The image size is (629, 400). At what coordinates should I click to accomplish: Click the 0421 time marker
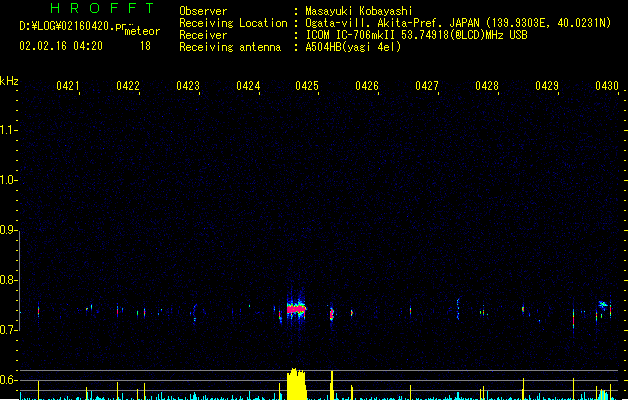[x=67, y=85]
